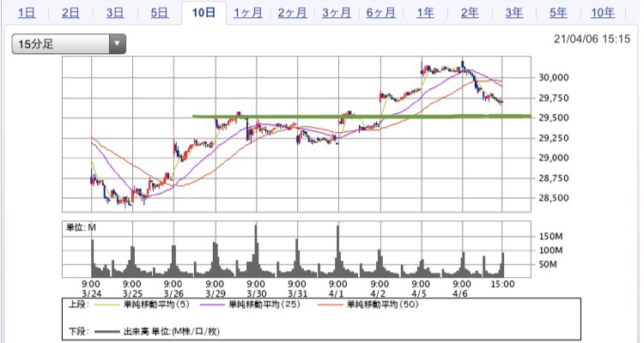The image size is (644, 343).
Task: Click the 150M volume axis label
Action: pyautogui.click(x=550, y=237)
